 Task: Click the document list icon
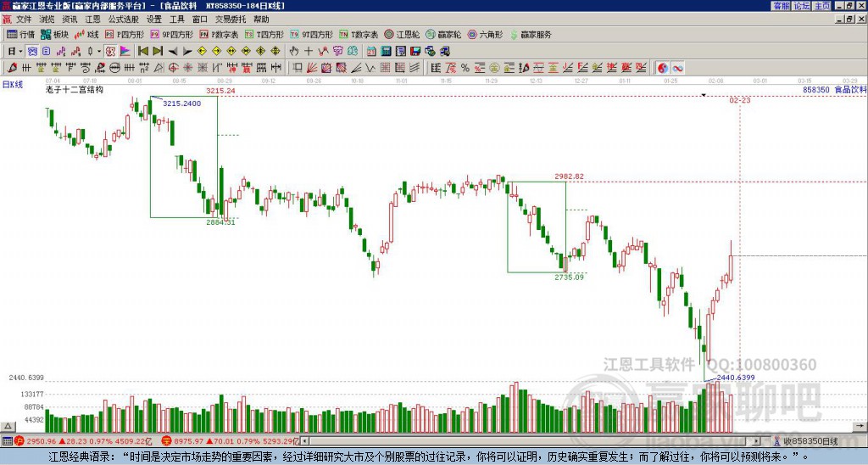pos(46,52)
